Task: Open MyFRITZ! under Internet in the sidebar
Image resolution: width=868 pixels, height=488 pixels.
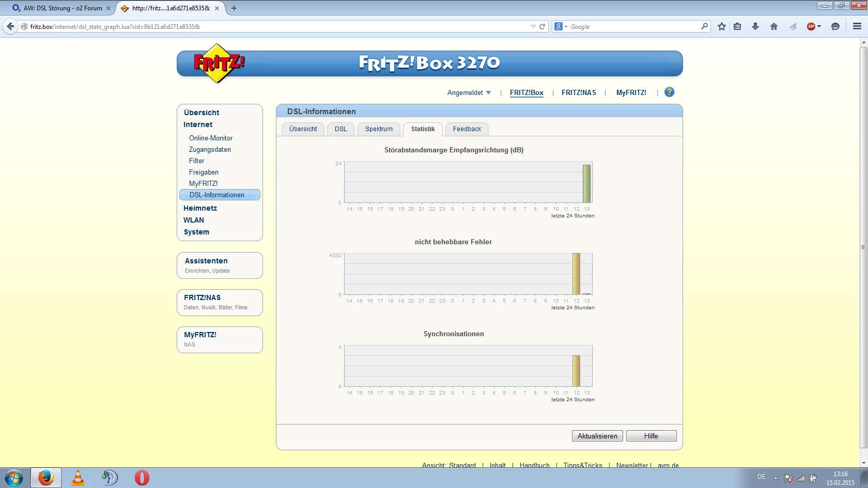Action: point(203,184)
